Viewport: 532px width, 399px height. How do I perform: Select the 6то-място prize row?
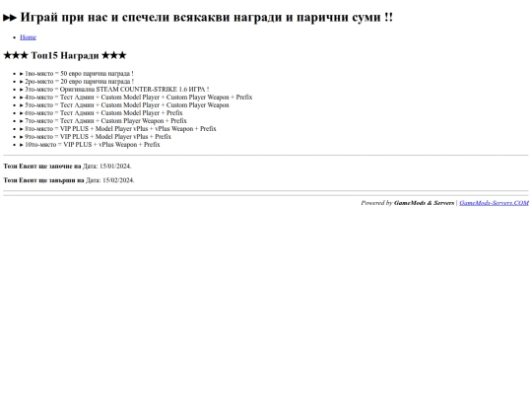pyautogui.click(x=101, y=113)
